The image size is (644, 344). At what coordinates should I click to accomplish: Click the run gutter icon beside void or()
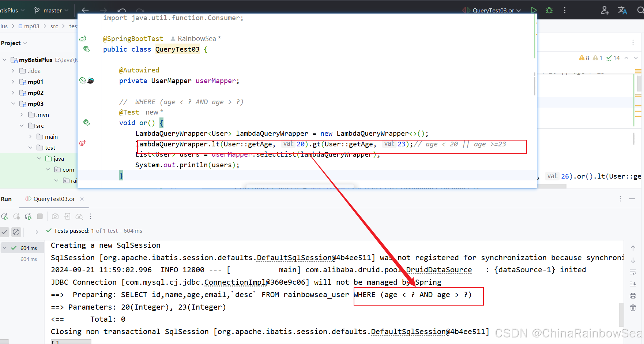click(x=86, y=122)
